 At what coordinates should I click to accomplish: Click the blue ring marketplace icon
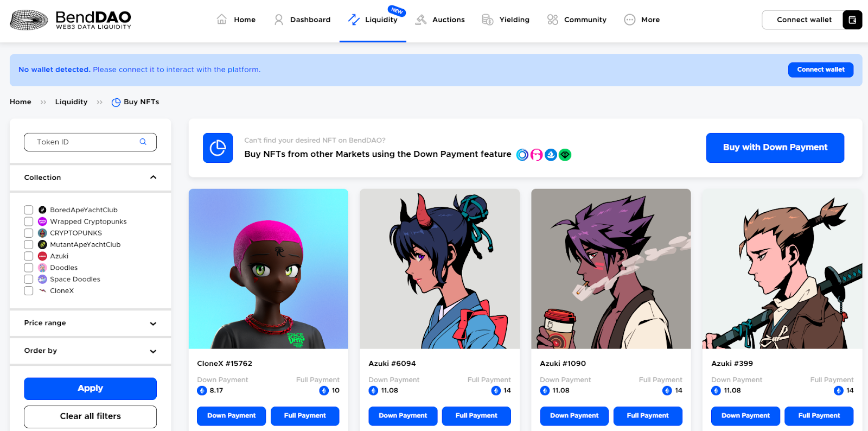click(522, 155)
